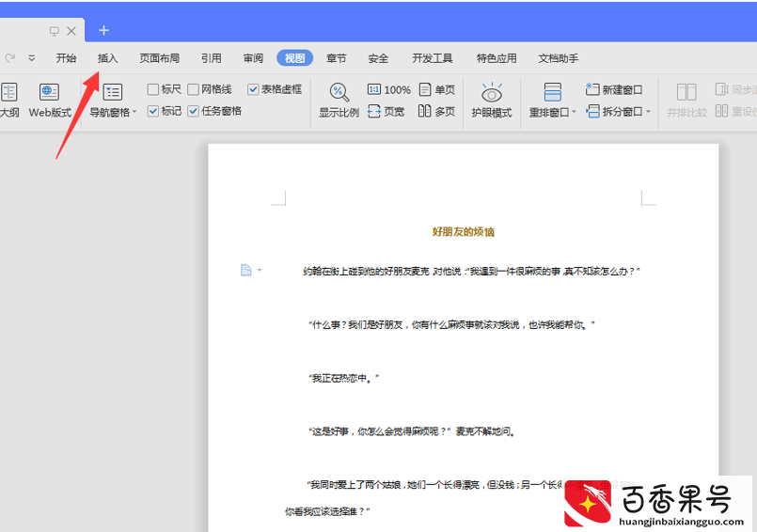Enable the 网格线 gridlines checkbox

point(193,89)
